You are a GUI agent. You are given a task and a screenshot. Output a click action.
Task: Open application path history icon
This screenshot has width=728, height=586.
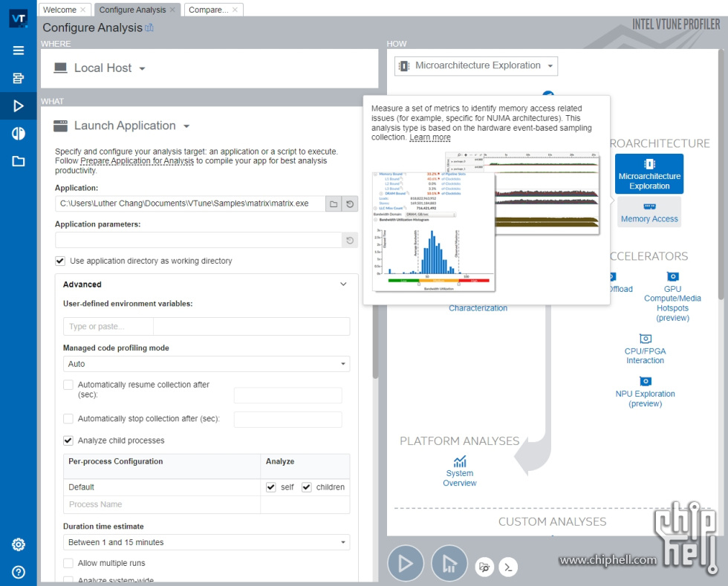pyautogui.click(x=350, y=204)
